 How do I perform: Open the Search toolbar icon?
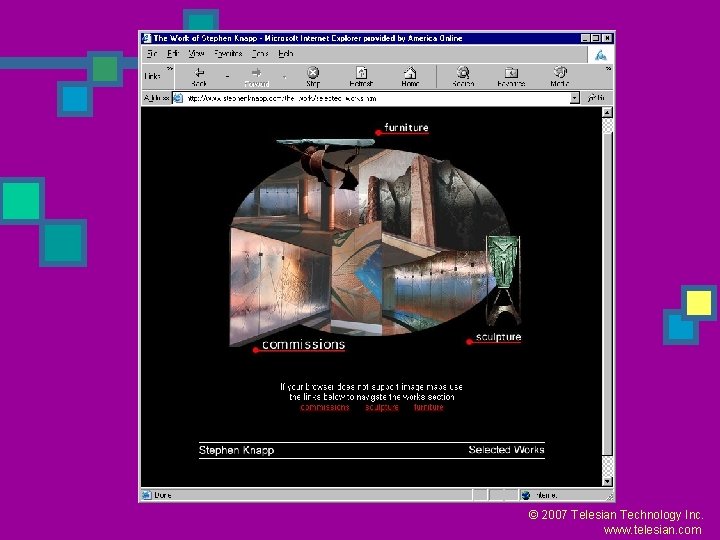[x=463, y=73]
